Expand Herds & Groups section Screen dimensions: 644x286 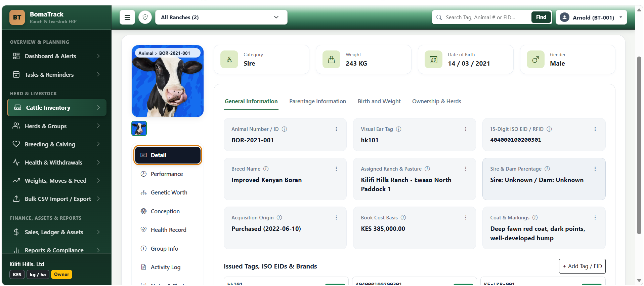point(56,126)
